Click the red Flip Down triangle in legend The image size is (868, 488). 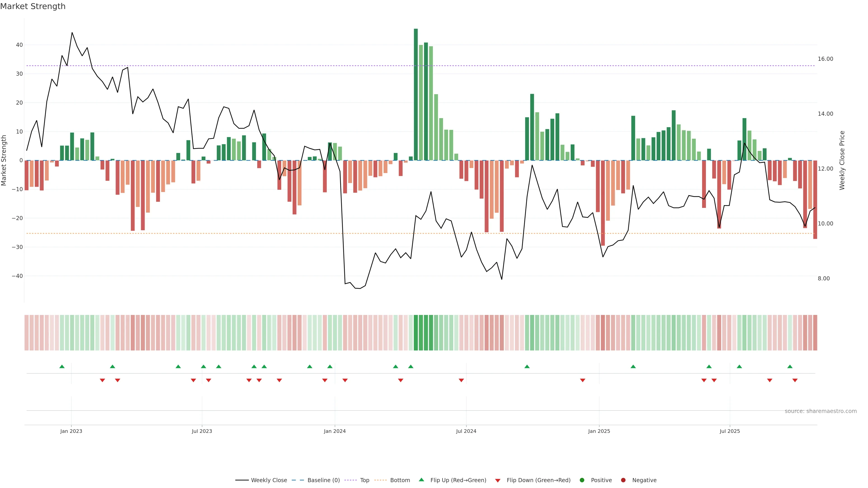pos(497,481)
